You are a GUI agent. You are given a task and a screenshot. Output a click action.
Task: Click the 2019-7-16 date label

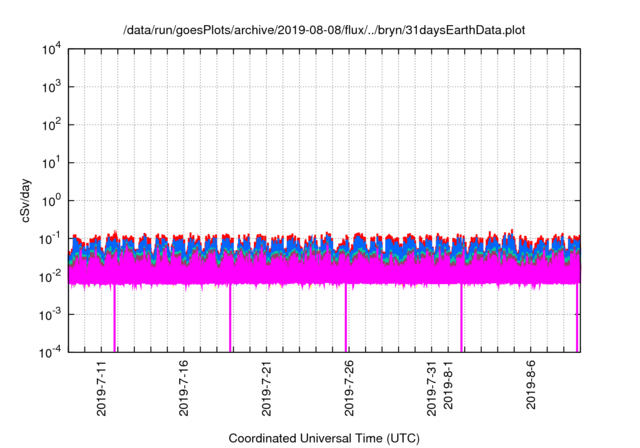click(x=184, y=388)
